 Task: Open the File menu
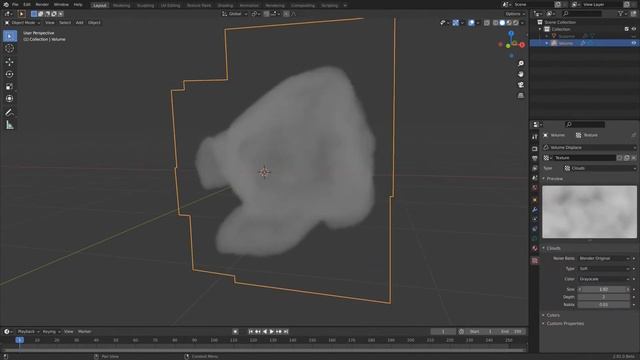15,4
